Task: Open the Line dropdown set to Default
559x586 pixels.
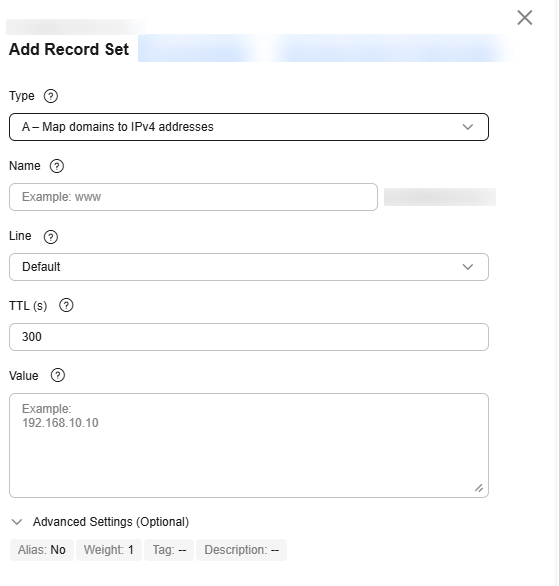Action: [x=249, y=267]
